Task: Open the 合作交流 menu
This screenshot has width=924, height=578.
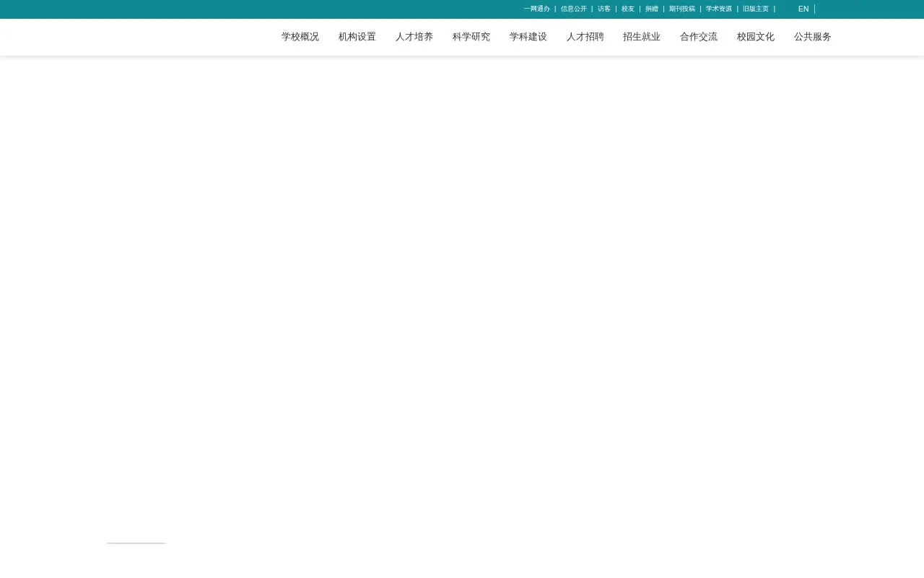Action: (x=699, y=37)
